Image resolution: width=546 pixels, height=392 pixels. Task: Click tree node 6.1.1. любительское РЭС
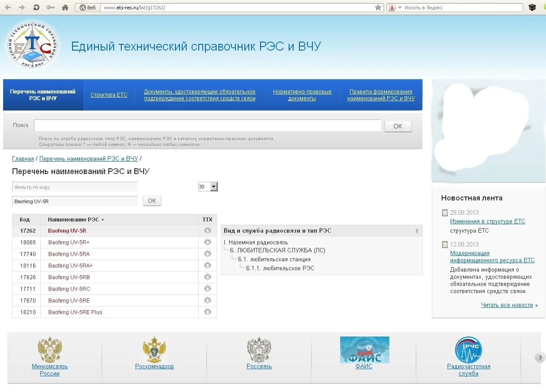[x=280, y=268]
